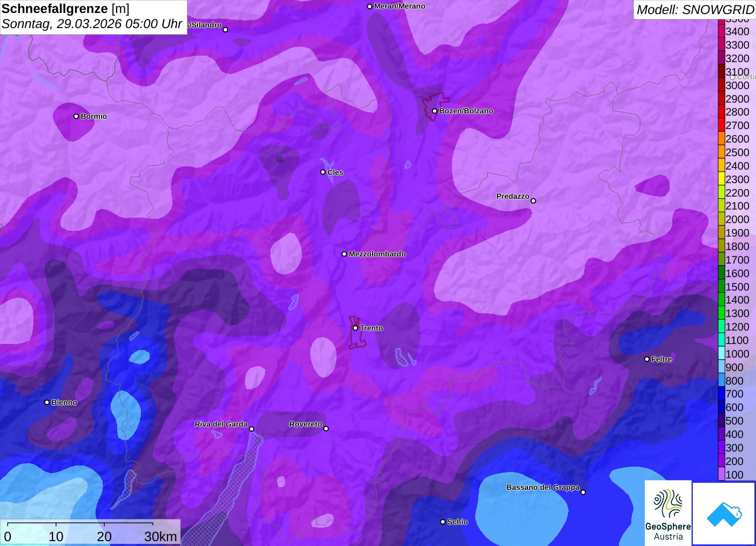Click the 1800 legend value

pyautogui.click(x=738, y=246)
